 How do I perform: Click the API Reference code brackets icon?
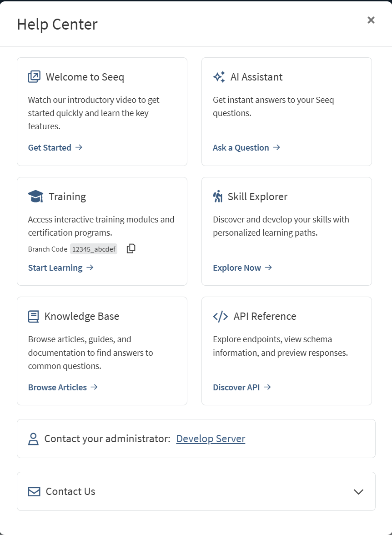[220, 317]
